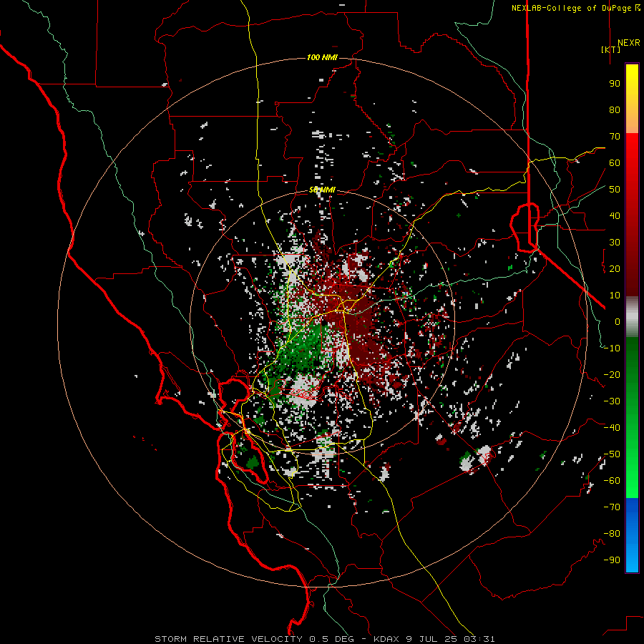The width and height of the screenshot is (644, 644).
Task: Click the -80 value on velocity scale
Action: coord(612,534)
